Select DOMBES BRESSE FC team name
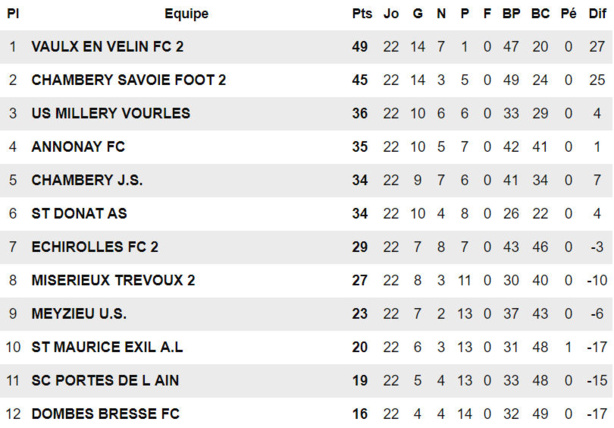This screenshot has height=428, width=614. coord(103,413)
